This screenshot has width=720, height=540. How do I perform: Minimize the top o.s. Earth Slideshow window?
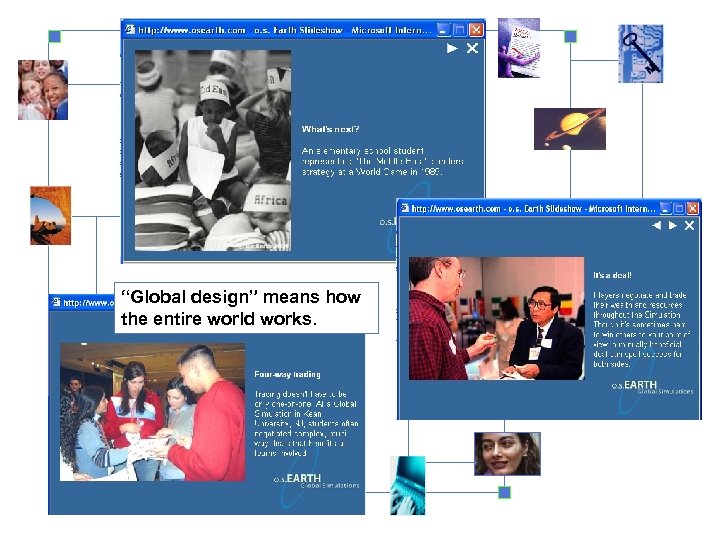(x=443, y=30)
